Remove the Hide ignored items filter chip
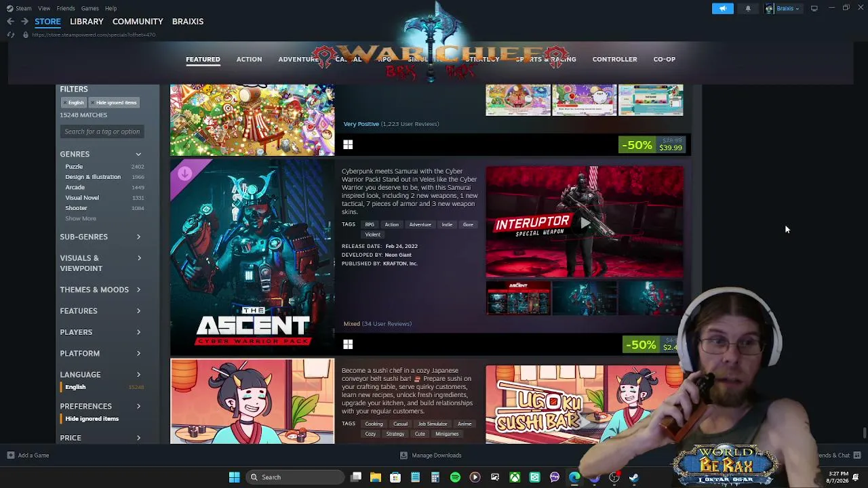The height and width of the screenshot is (488, 868). (114, 103)
